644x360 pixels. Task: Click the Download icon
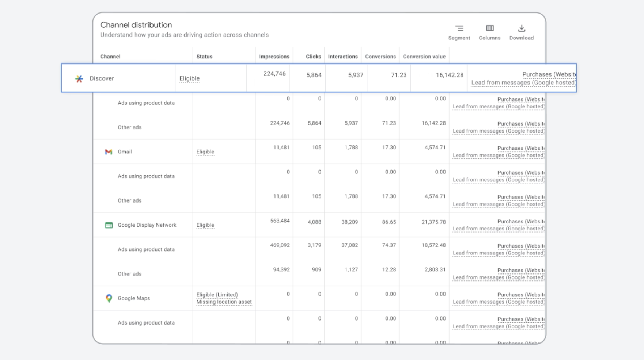tap(521, 28)
